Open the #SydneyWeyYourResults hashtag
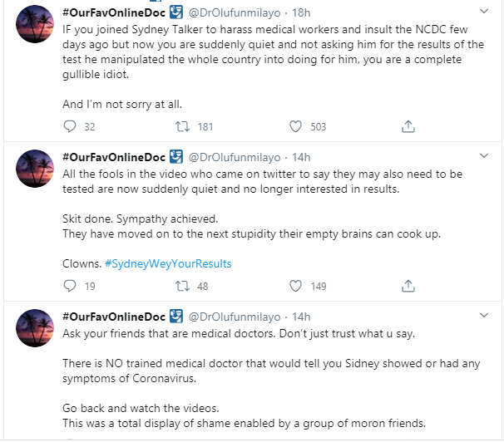This screenshot has height=442, width=504. tap(168, 263)
